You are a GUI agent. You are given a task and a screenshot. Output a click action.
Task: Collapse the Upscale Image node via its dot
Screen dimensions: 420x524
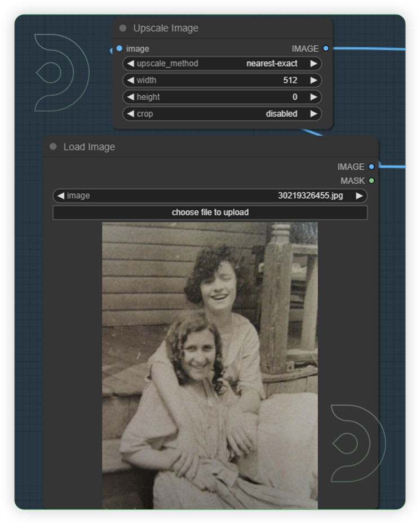(x=123, y=28)
